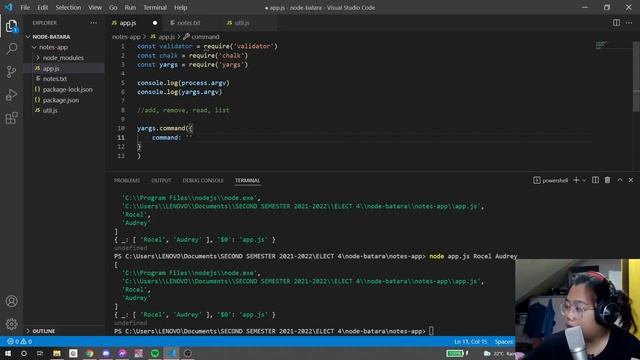Open File Explorer from the taskbar
This screenshot has height=360, width=640.
pos(57,353)
